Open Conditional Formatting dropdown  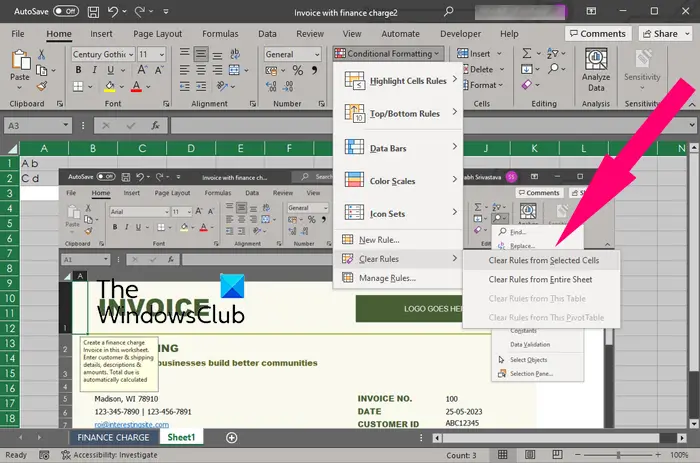388,54
